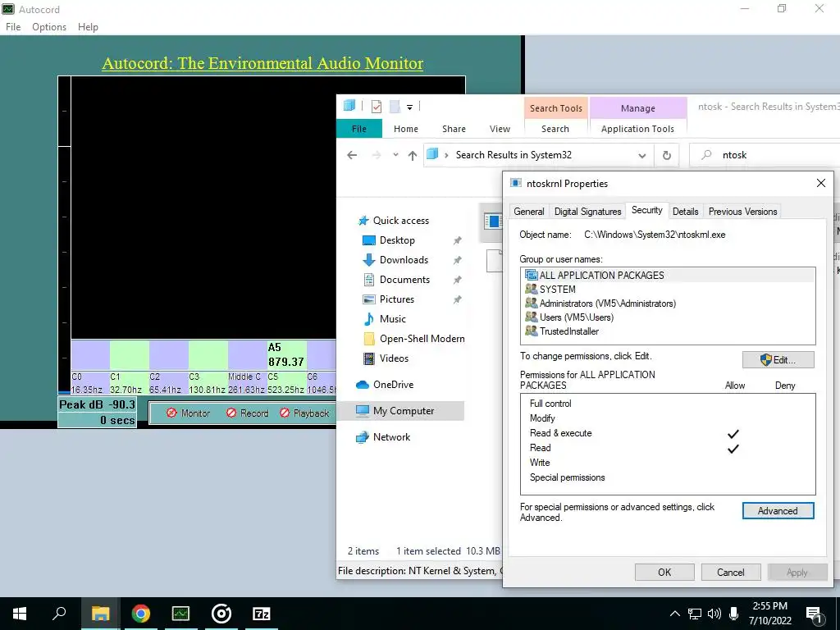
Task: Click Autocord icon on taskbar
Action: (180, 614)
